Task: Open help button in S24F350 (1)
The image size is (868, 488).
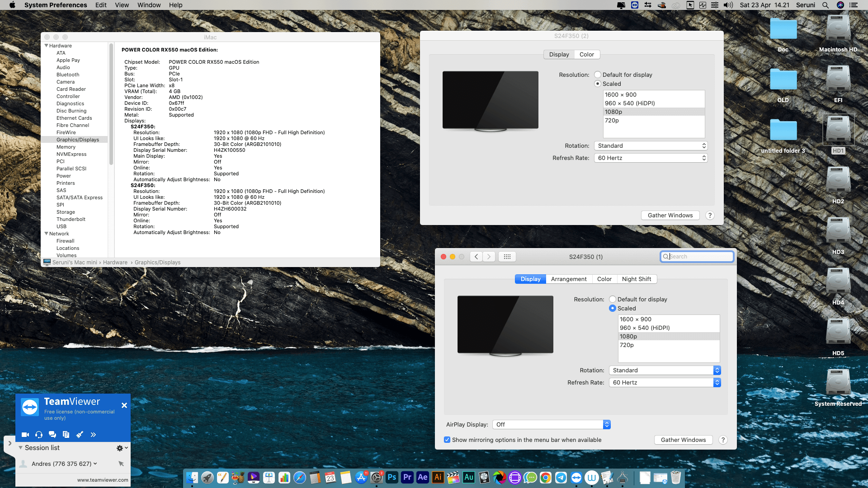Action: click(723, 440)
